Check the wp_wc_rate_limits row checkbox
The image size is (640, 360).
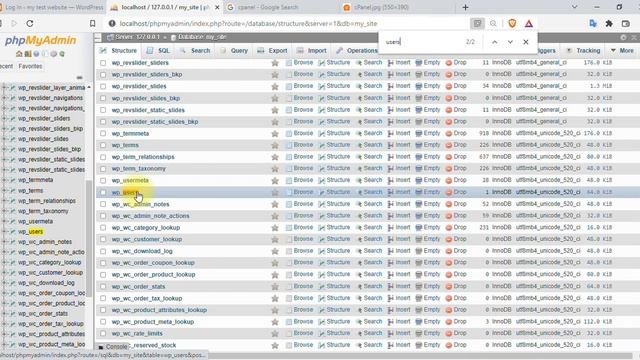[103, 333]
